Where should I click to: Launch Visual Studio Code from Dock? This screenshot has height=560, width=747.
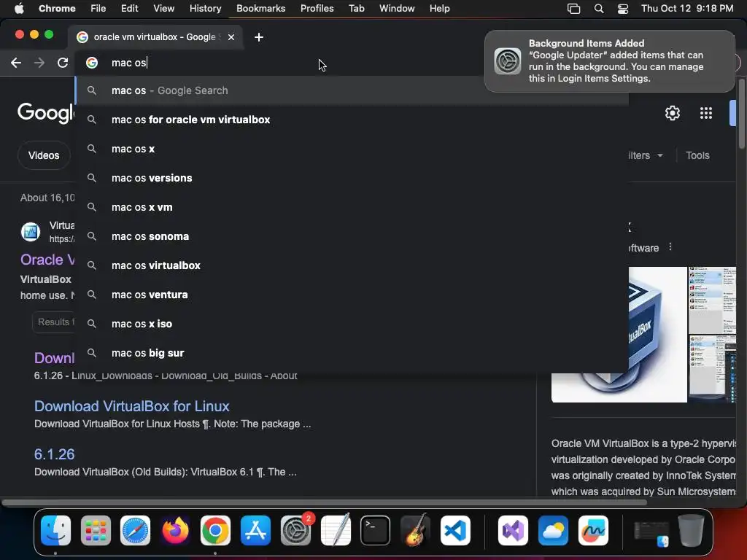pos(455,530)
